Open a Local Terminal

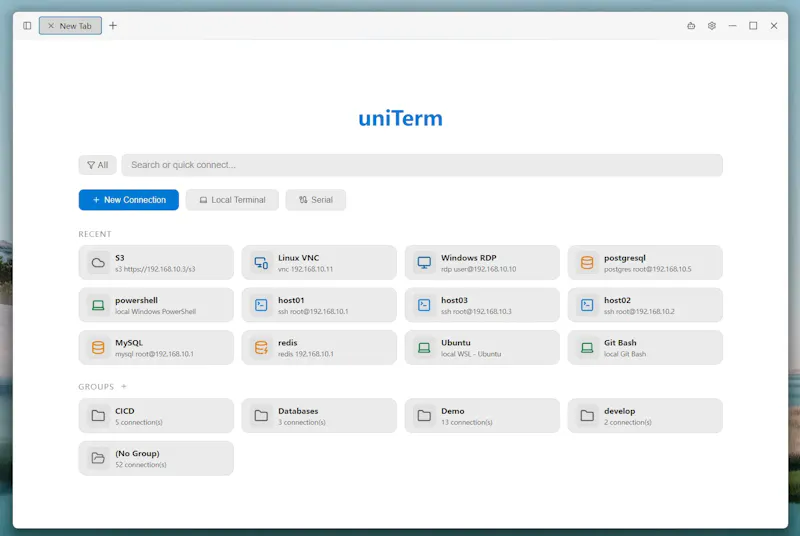pos(232,200)
